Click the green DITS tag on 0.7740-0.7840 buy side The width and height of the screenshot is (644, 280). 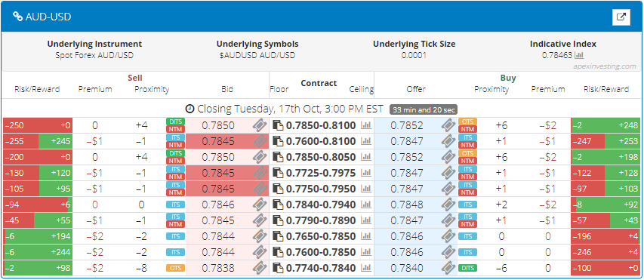pyautogui.click(x=468, y=268)
